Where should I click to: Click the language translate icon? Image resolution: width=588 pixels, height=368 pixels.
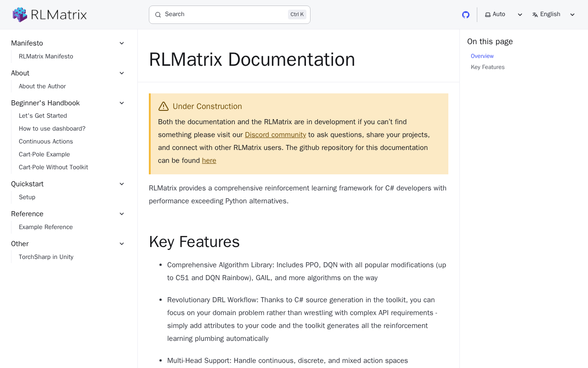coord(535,15)
